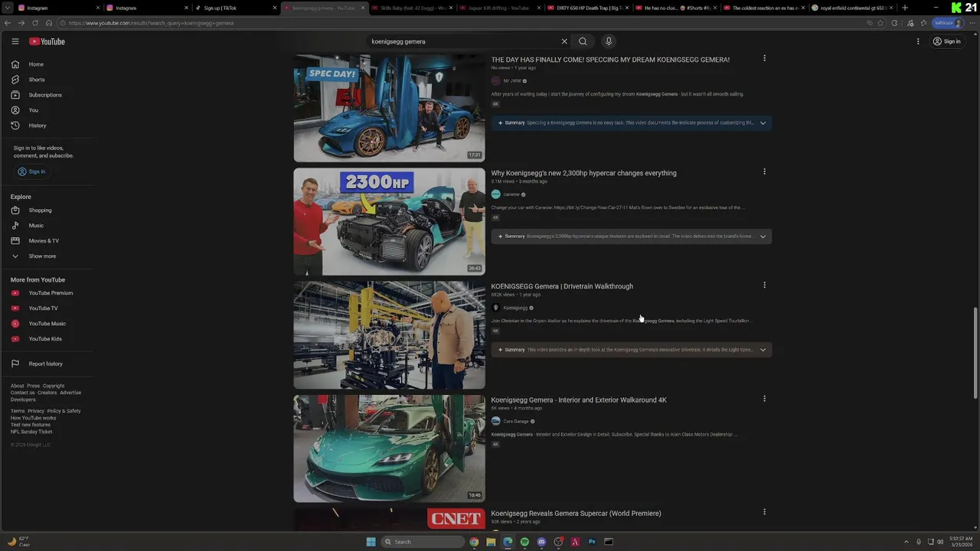Image resolution: width=980 pixels, height=551 pixels.
Task: Expand summary of Speccing Gemera video
Action: tap(763, 122)
